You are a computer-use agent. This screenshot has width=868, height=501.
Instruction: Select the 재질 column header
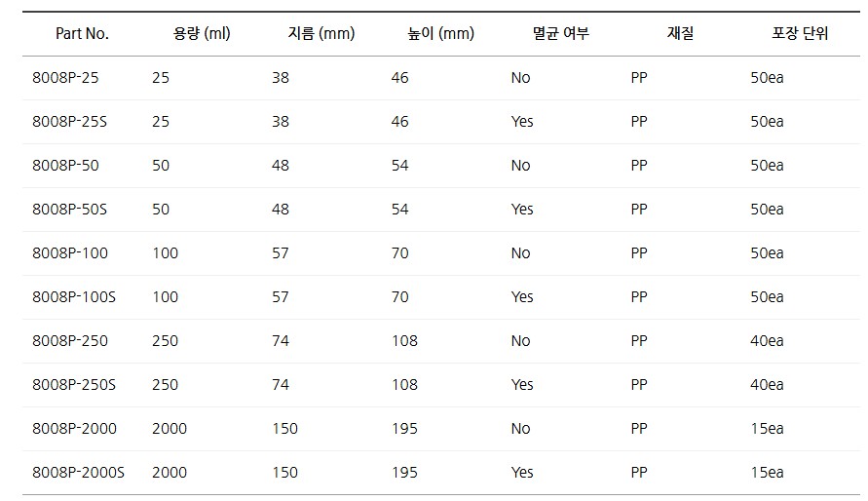pos(680,33)
